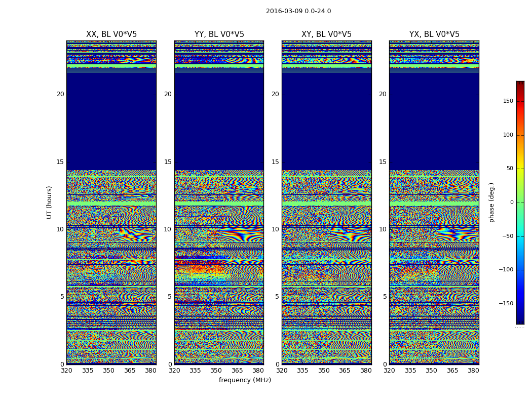Click the −100 tick label on the colorbar
Image resolution: width=532 pixels, height=405 pixels.
point(505,270)
